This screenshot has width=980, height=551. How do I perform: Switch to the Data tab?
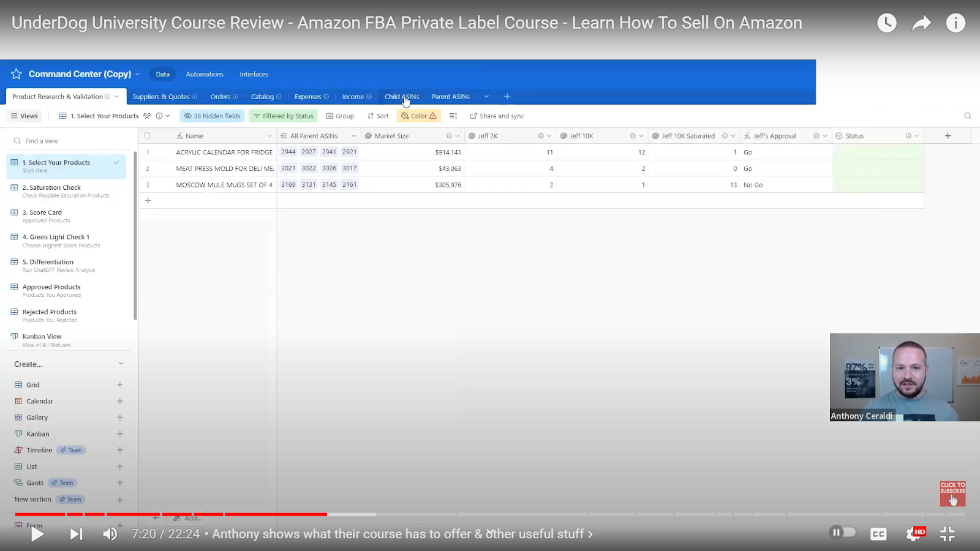point(162,74)
